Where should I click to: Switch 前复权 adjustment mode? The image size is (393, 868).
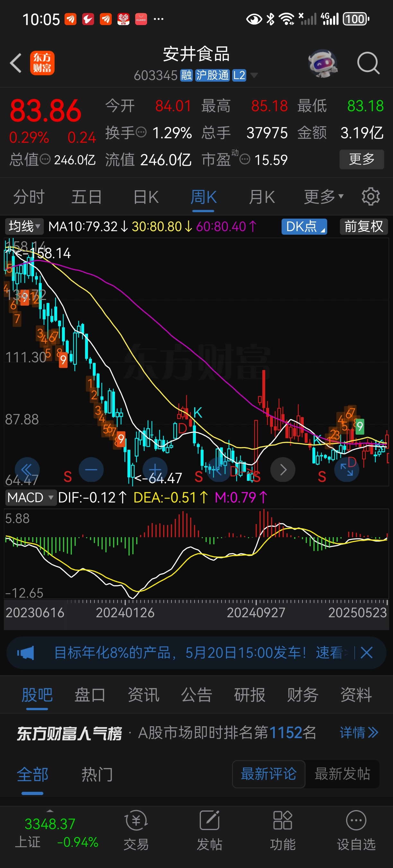[x=364, y=226]
